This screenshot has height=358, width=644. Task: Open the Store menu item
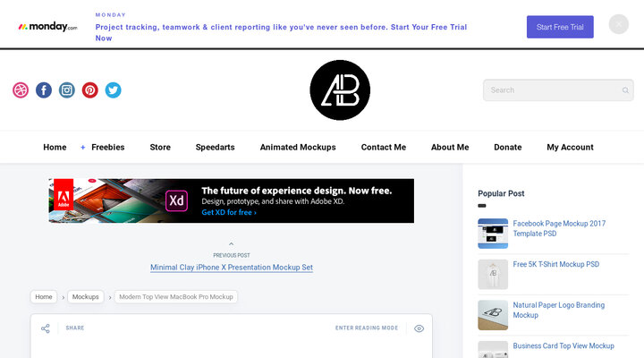(x=160, y=148)
